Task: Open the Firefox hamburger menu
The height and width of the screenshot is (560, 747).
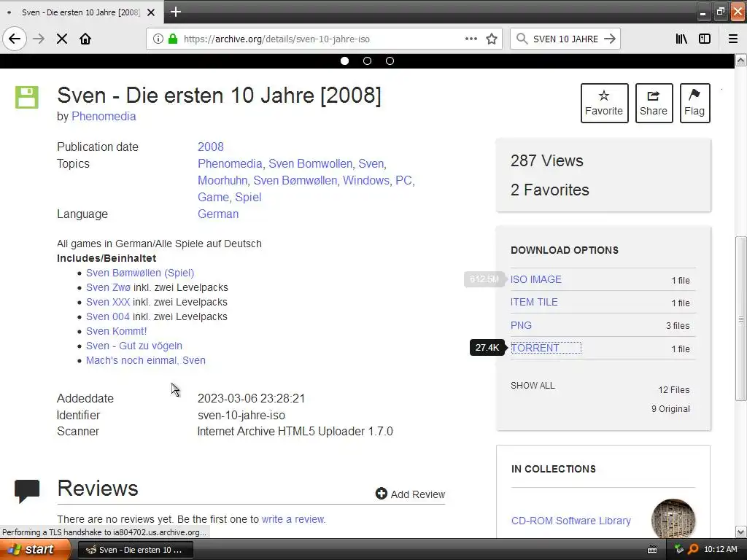Action: click(733, 39)
